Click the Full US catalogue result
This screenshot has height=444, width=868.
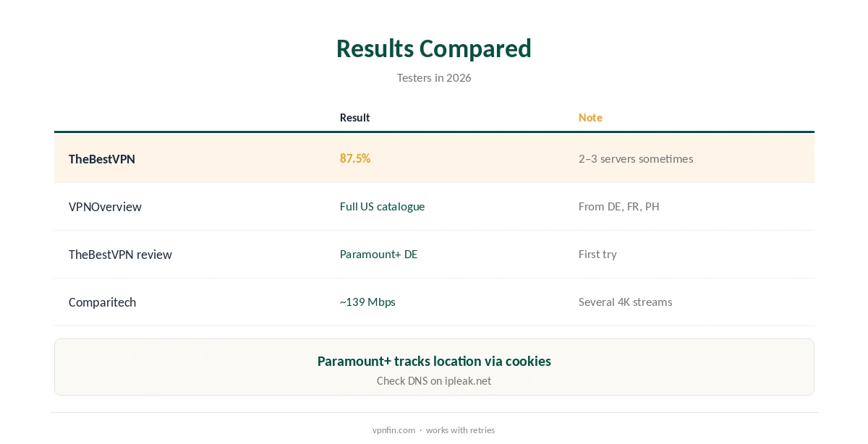(382, 206)
